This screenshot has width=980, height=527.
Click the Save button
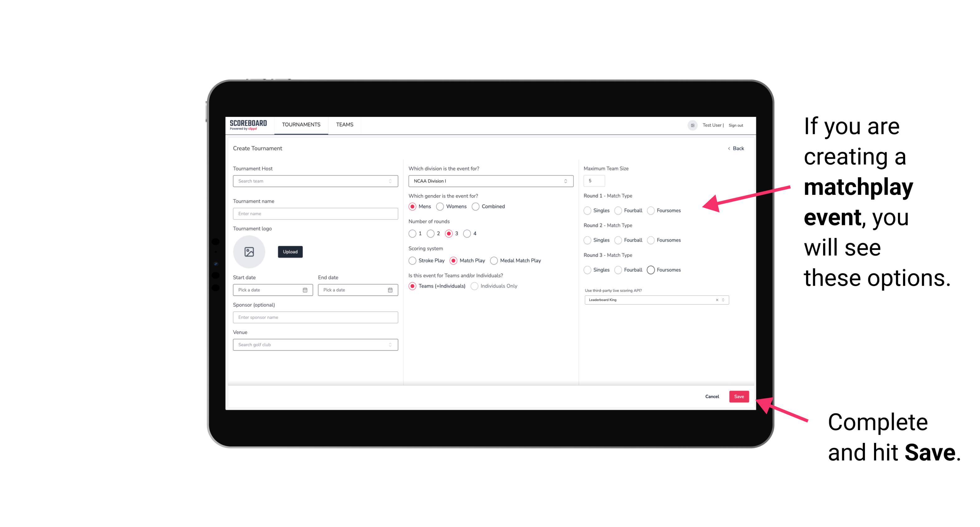(739, 396)
